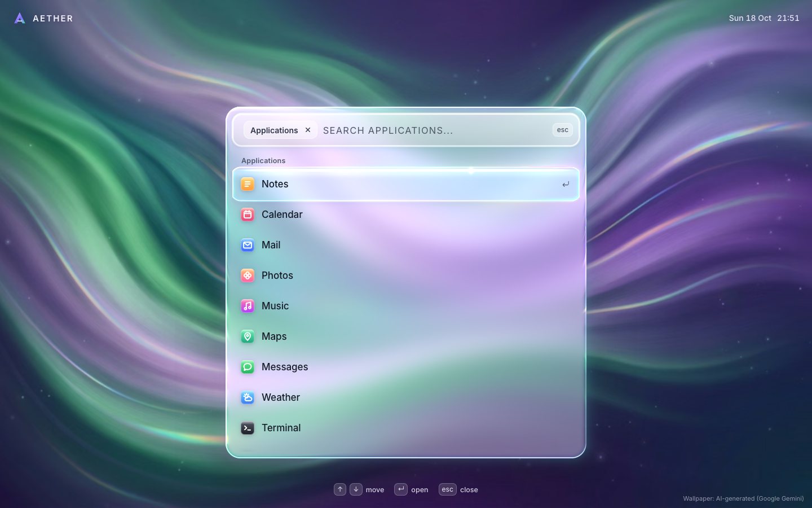
Task: Select the "Maps" label
Action: point(274,336)
